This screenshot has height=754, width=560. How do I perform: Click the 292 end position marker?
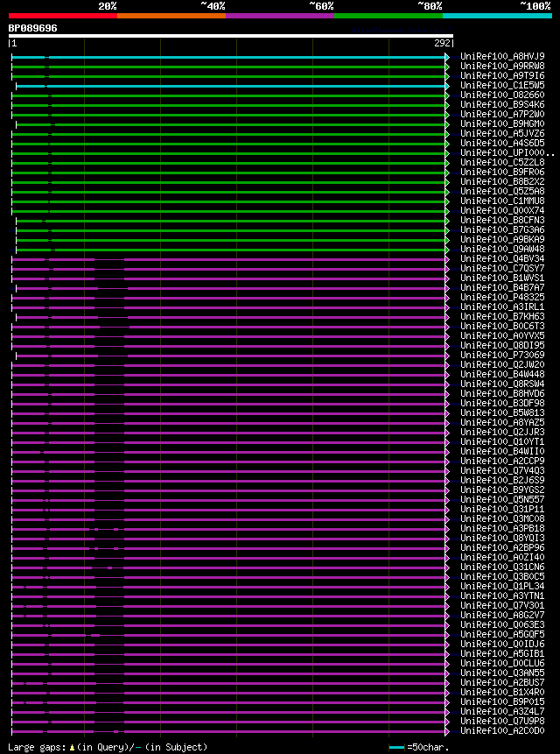click(x=442, y=43)
